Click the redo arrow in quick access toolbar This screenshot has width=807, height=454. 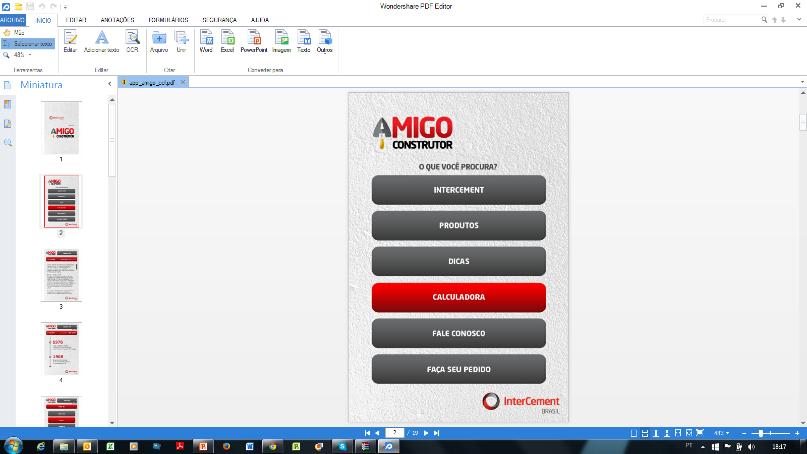(x=53, y=6)
